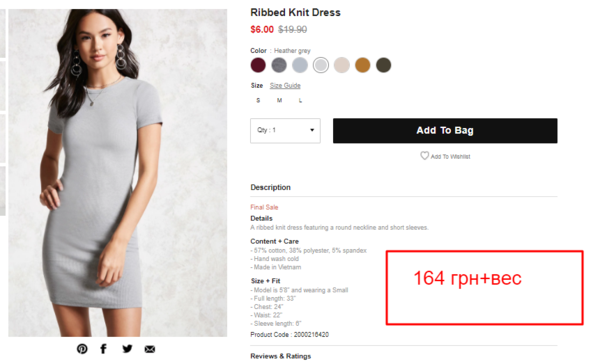Image resolution: width=600 pixels, height=364 pixels.
Task: Share the dress on Twitter
Action: click(x=127, y=349)
